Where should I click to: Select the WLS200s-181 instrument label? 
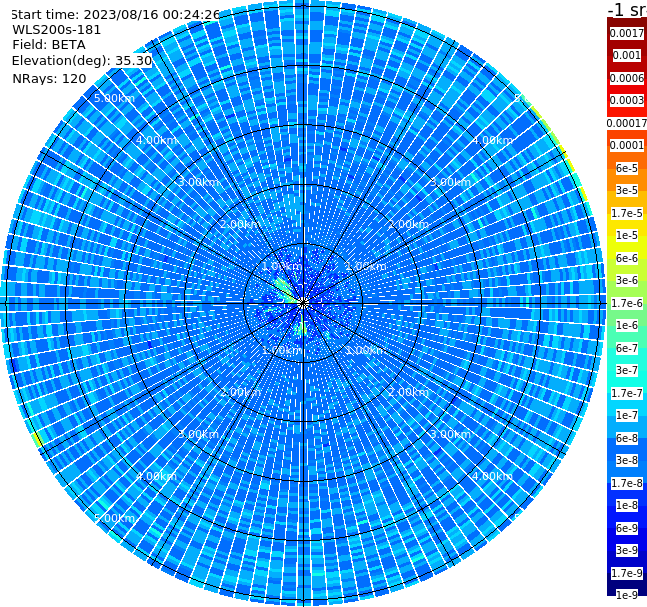[x=57, y=30]
